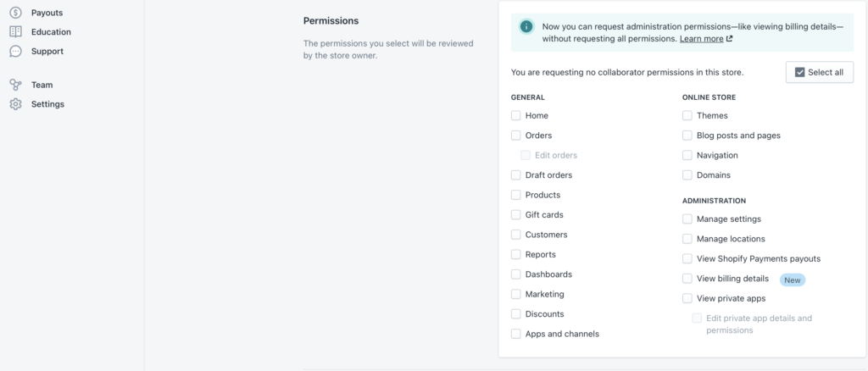Select the Apps and channels checkbox

click(x=516, y=334)
